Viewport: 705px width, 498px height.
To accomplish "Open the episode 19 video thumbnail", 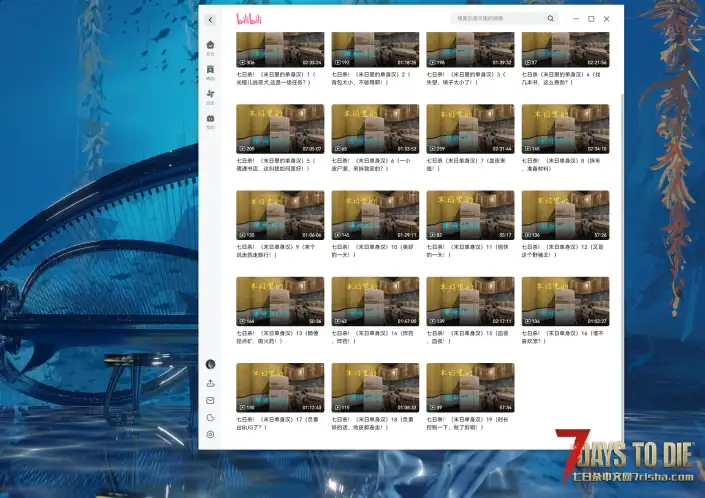I will pos(470,387).
